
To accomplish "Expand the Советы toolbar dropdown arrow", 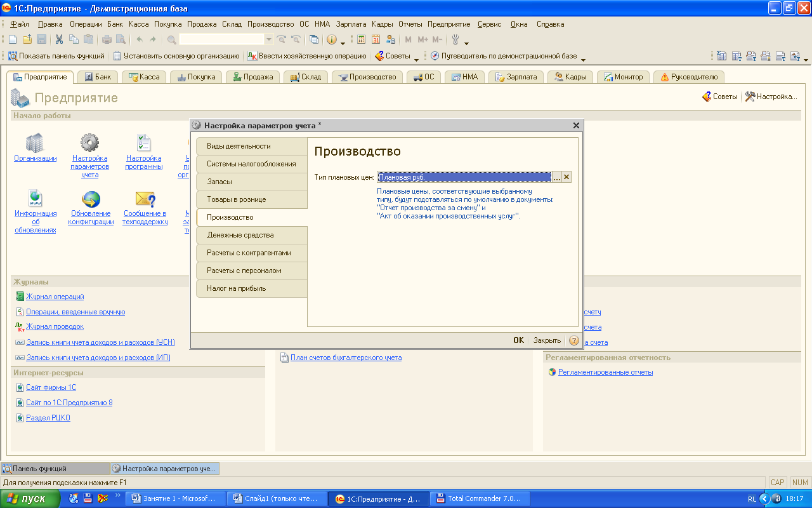I will pos(416,58).
